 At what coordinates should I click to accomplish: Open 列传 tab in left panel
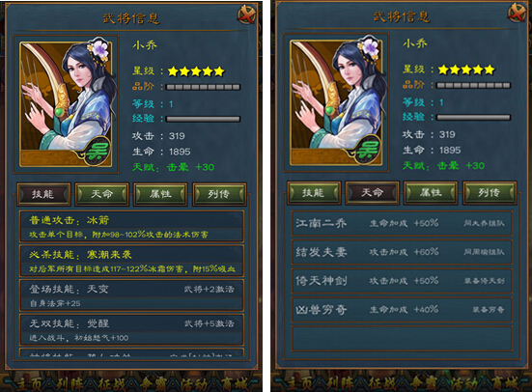(219, 194)
